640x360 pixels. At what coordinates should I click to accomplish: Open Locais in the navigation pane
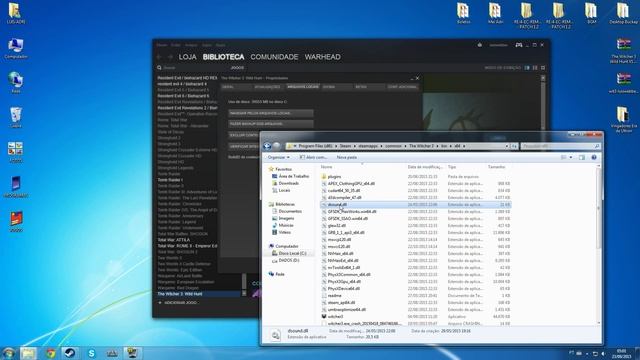pos(284,190)
